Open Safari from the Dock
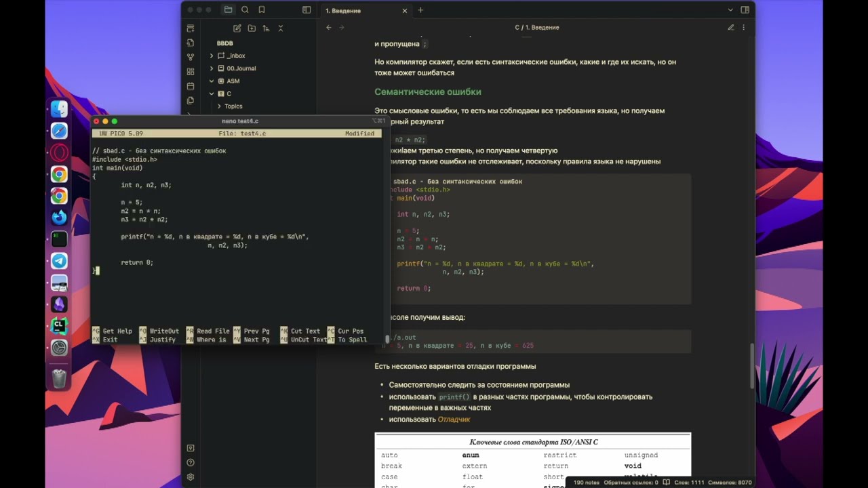The height and width of the screenshot is (488, 868). (59, 131)
